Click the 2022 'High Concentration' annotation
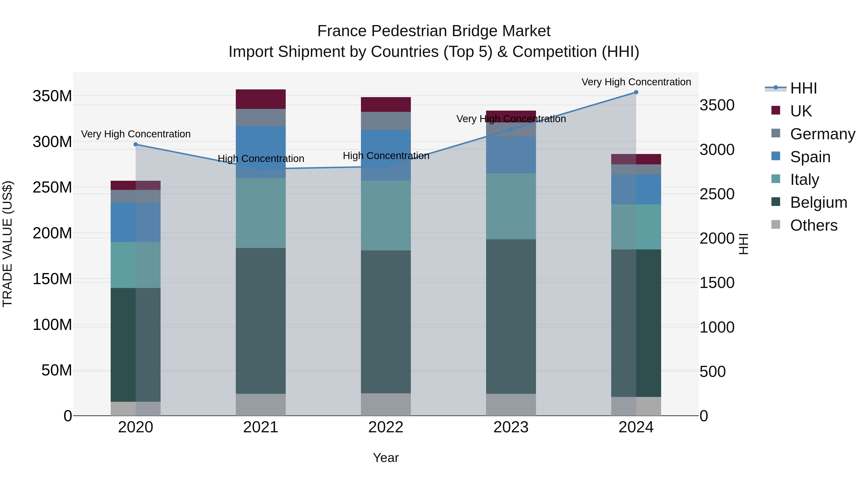Image resolution: width=868 pixels, height=488 pixels. click(x=386, y=156)
